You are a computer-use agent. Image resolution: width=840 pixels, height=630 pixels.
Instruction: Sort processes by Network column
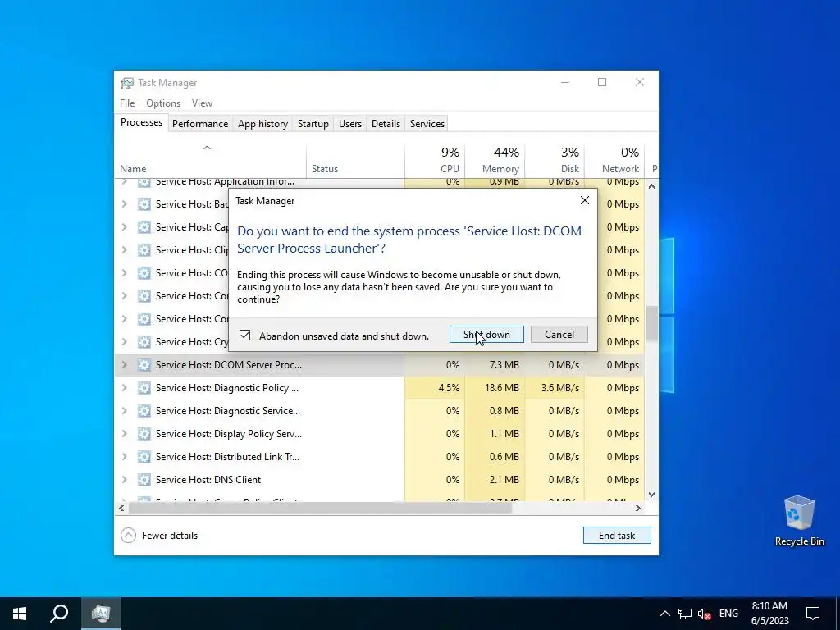[614, 160]
